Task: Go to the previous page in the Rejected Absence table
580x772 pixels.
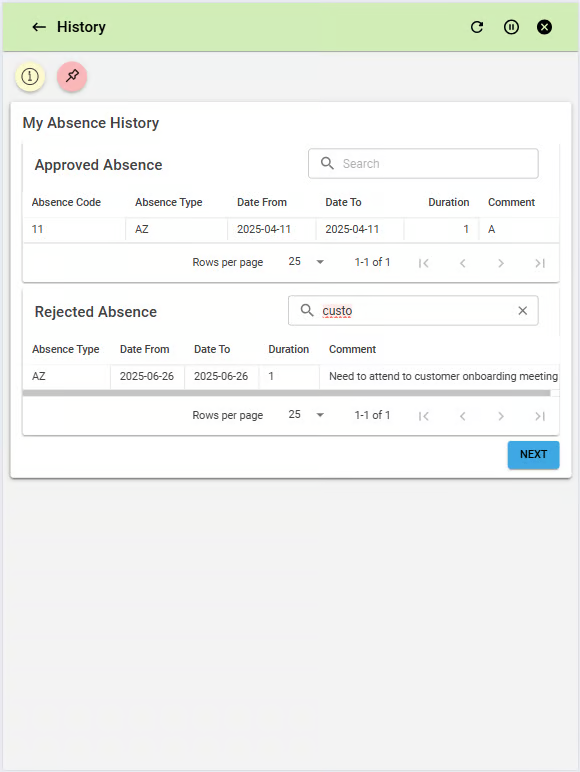Action: tap(462, 416)
